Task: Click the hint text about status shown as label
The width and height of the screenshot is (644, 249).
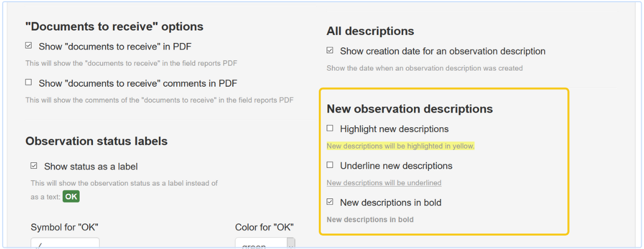Action: (x=124, y=183)
